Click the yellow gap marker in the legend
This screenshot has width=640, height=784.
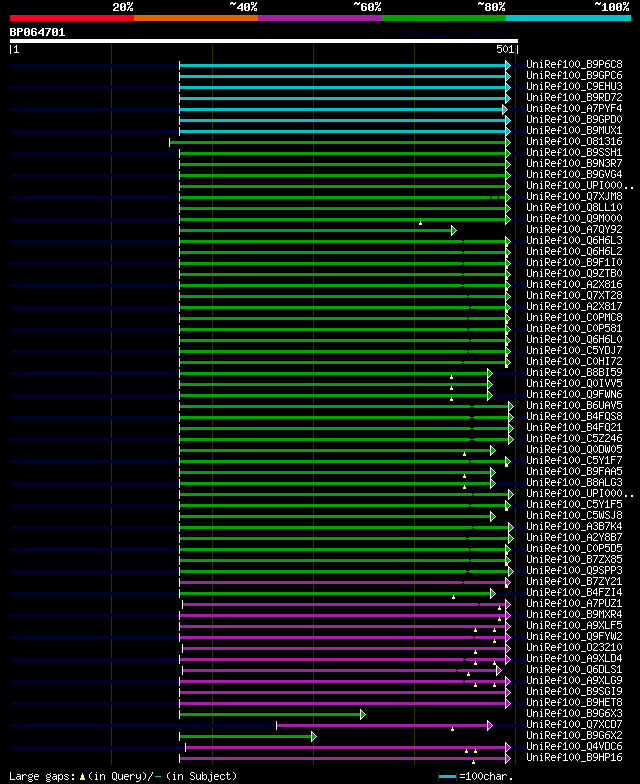82,777
